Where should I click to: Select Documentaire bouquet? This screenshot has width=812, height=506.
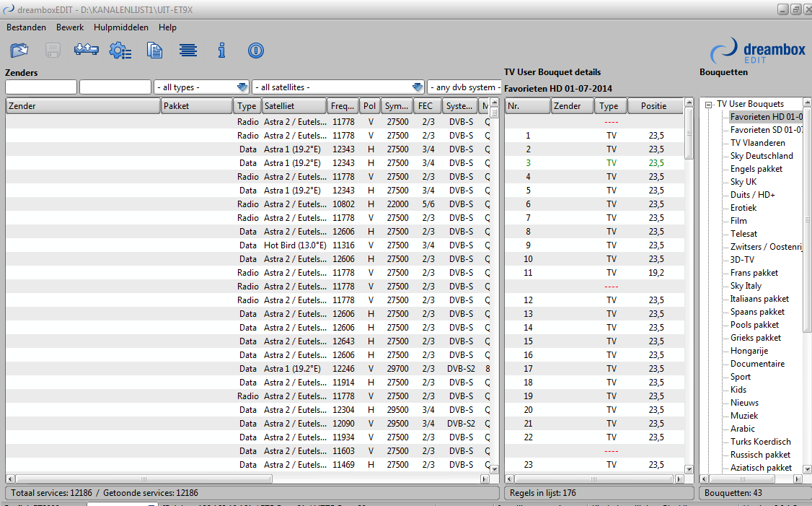click(x=757, y=364)
